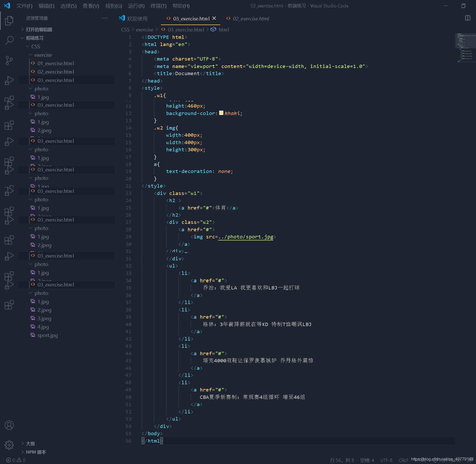Open the 转到(G) menu

click(114, 6)
